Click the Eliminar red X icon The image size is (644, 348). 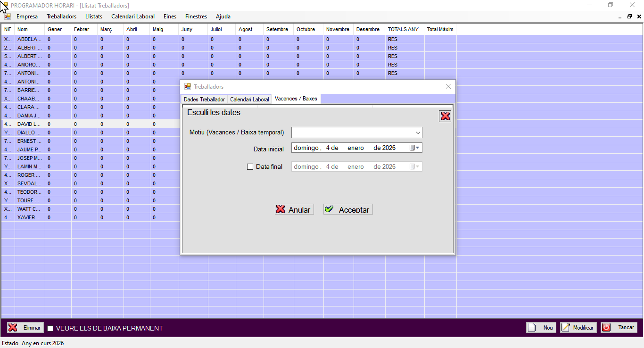click(13, 328)
